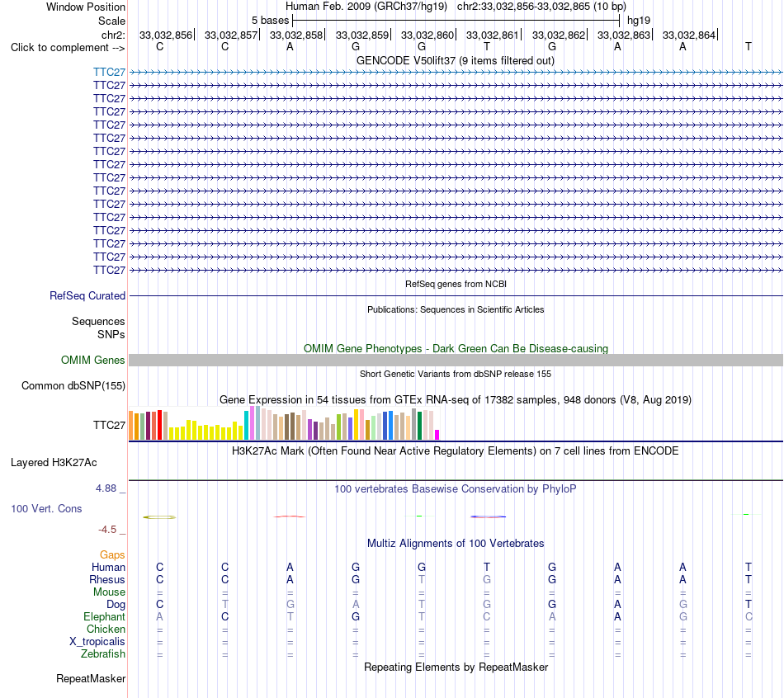The height and width of the screenshot is (698, 784).
Task: Click the 100 Vert. Cons label
Action: click(46, 508)
